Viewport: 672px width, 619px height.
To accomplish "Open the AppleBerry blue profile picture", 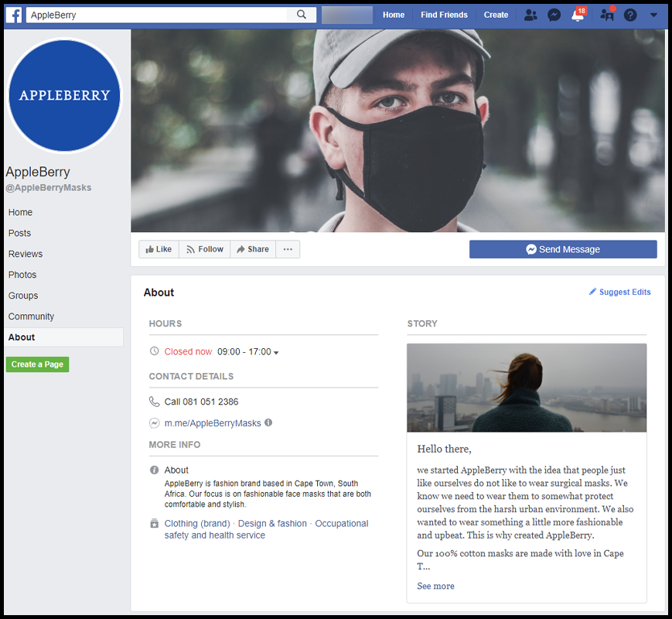I will pos(65,96).
